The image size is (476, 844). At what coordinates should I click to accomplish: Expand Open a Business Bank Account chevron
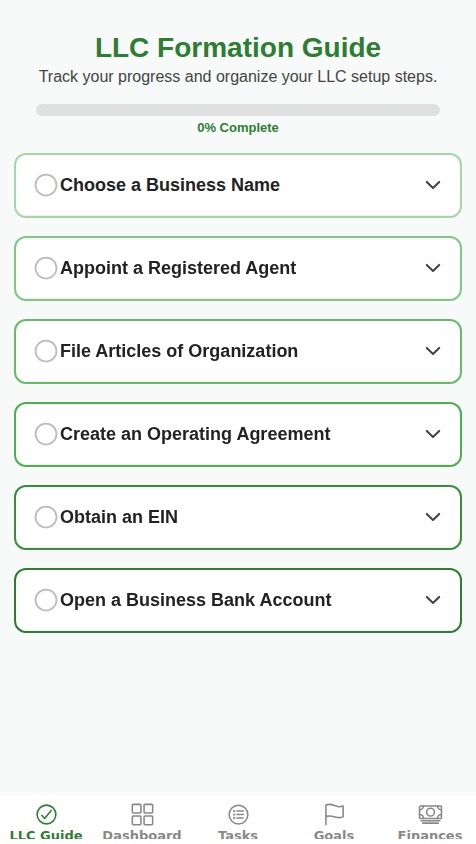click(x=433, y=600)
